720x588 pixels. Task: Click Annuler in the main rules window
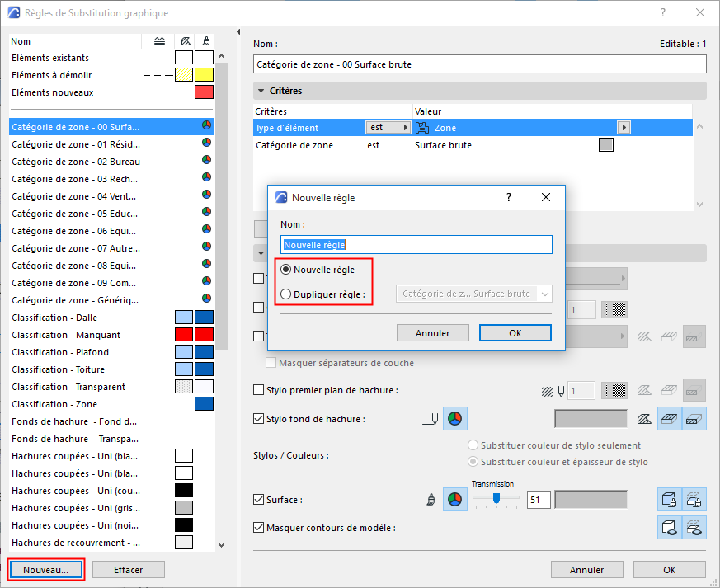pos(587,570)
